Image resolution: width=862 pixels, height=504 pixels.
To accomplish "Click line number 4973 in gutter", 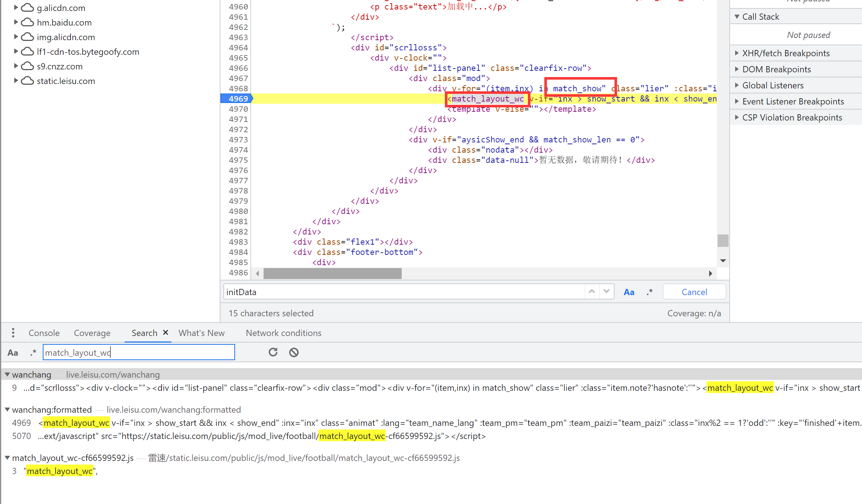I will (x=238, y=140).
